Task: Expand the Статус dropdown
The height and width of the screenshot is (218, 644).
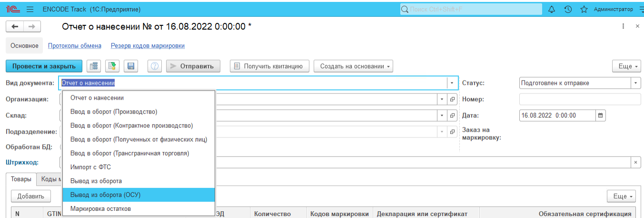Action: (x=636, y=83)
